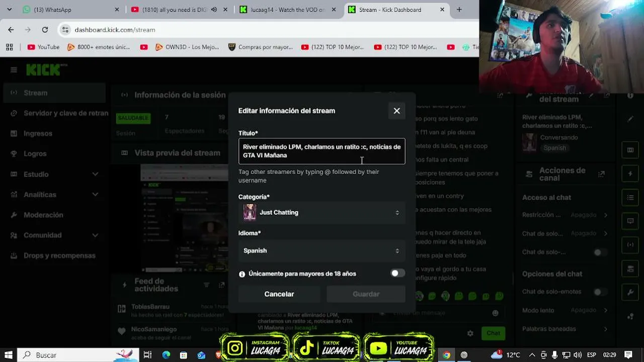Pop out the Feed de actividades panel
The height and width of the screenshot is (362, 644).
221,285
